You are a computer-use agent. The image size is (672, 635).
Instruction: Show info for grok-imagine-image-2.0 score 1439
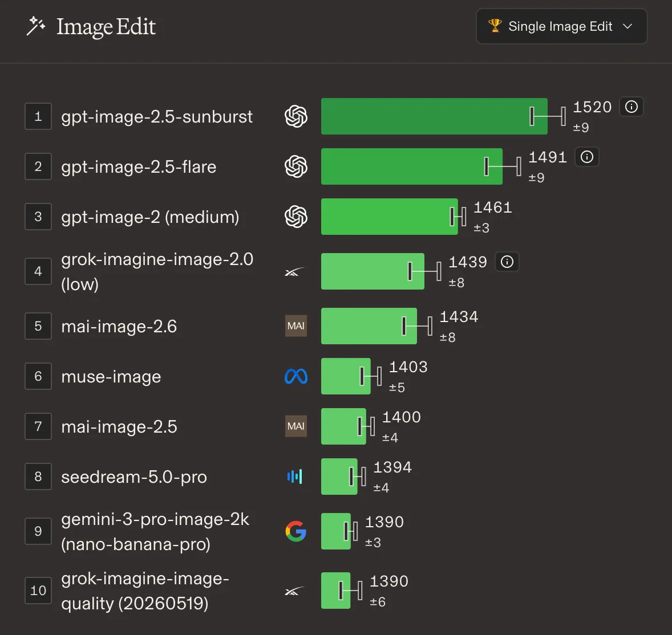coord(507,262)
